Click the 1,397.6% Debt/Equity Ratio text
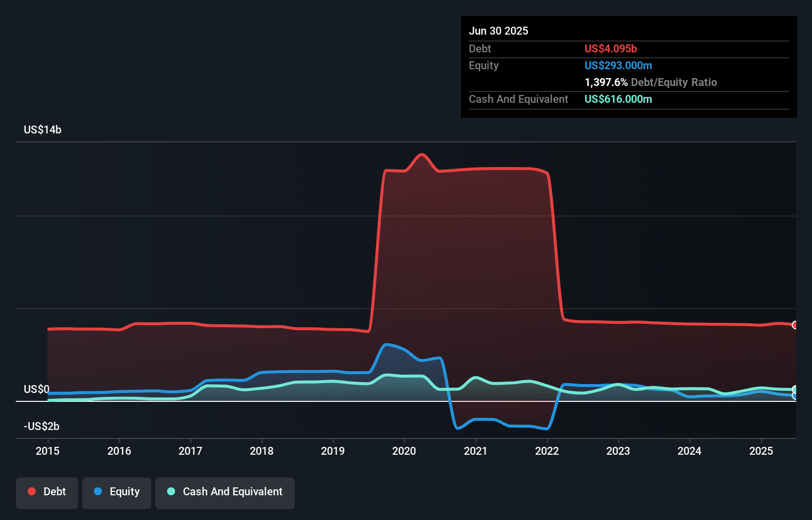This screenshot has height=520, width=812. tap(651, 82)
